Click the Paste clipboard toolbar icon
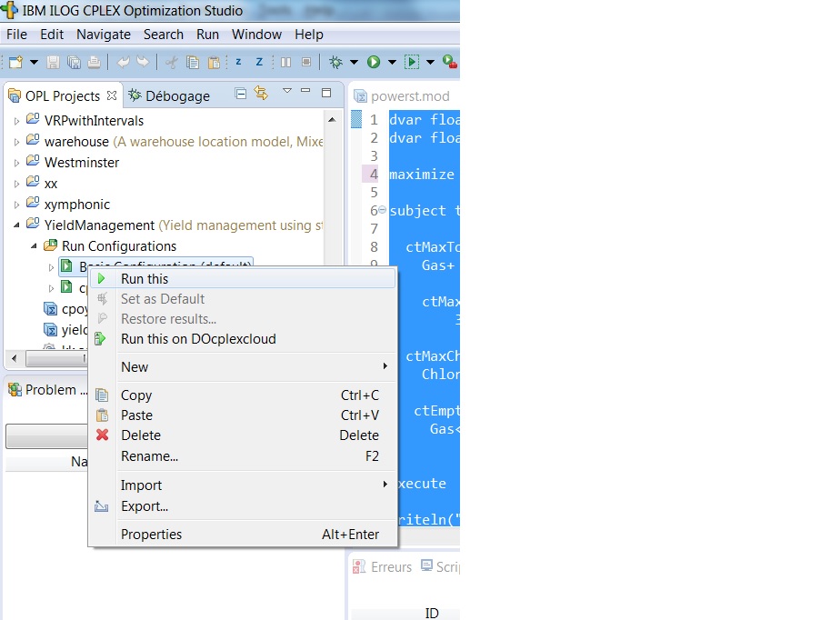Viewport: 840px width, 620px height. pos(214,62)
